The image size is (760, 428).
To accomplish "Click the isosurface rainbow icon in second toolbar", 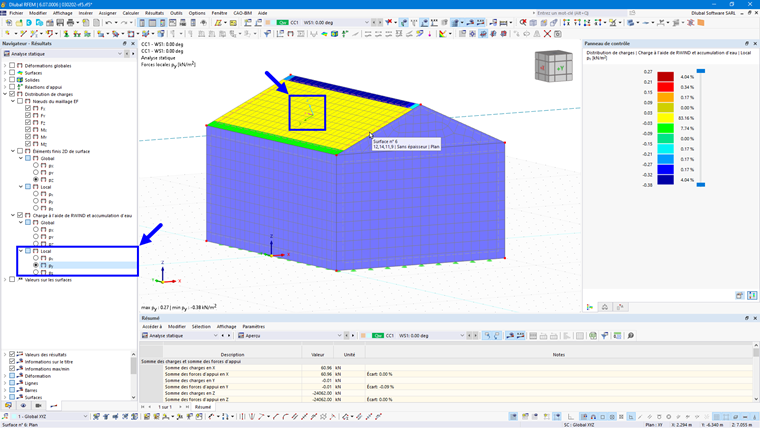I will pos(324,34).
